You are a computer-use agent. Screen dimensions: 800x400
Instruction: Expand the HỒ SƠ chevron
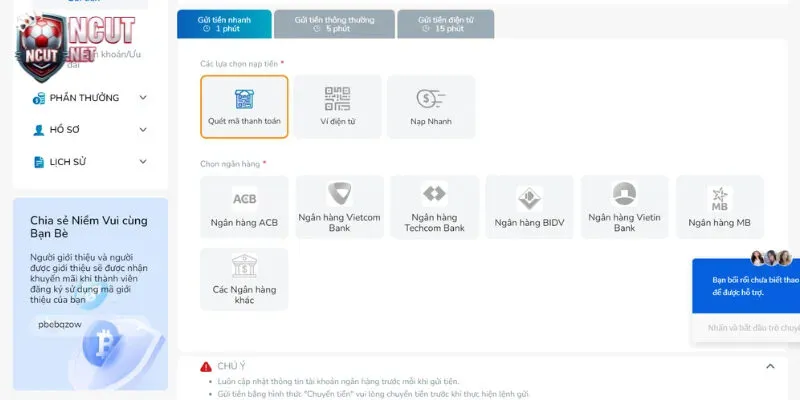(x=143, y=130)
